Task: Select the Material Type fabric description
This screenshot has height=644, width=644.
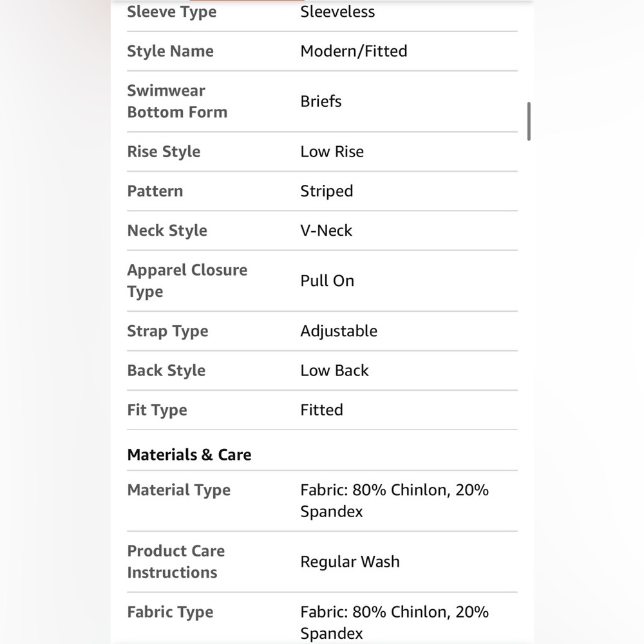Action: pyautogui.click(x=394, y=500)
